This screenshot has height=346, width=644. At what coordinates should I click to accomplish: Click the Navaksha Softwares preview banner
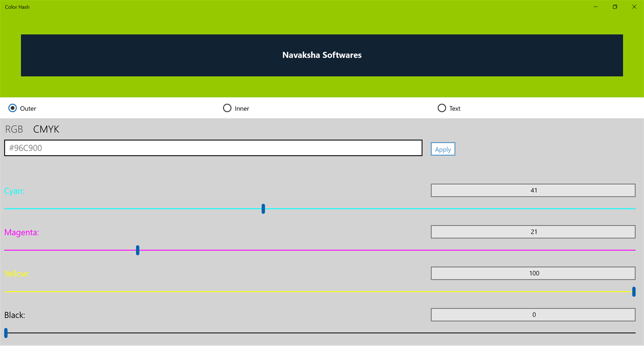click(321, 55)
